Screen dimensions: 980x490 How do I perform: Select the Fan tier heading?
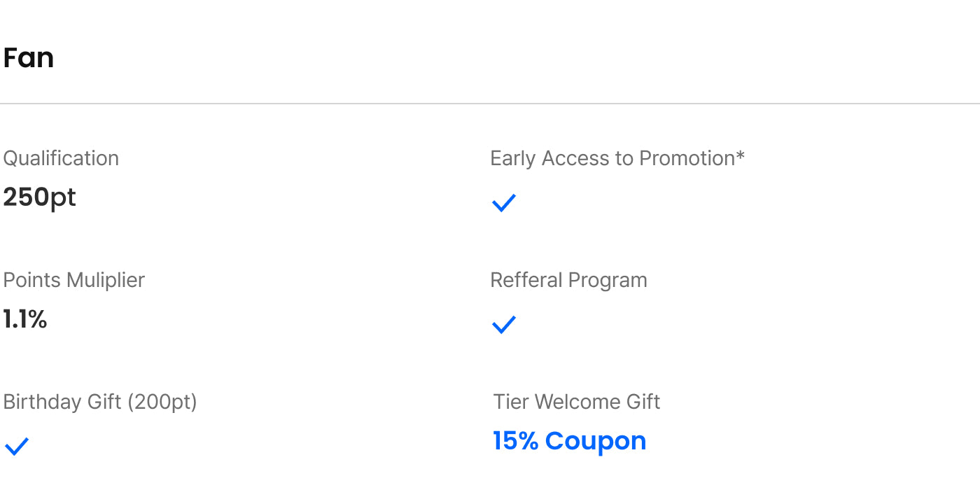pyautogui.click(x=29, y=57)
